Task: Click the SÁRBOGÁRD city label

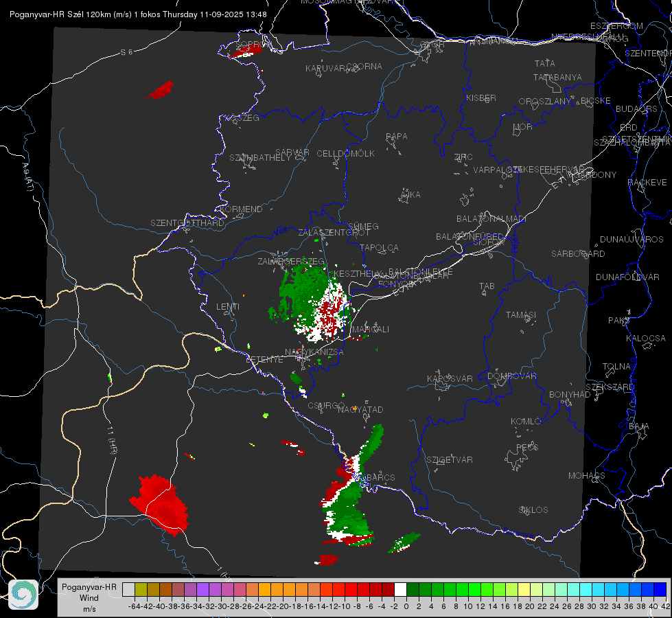Action: point(578,254)
